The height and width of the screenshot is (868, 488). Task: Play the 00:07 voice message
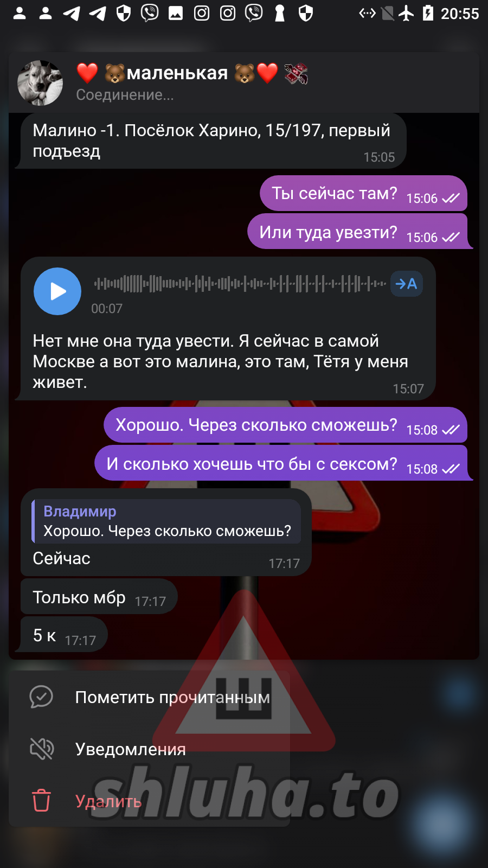[x=57, y=291]
